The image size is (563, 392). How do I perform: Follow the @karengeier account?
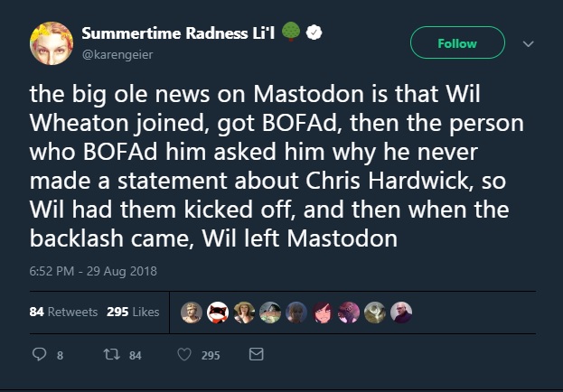pyautogui.click(x=457, y=42)
